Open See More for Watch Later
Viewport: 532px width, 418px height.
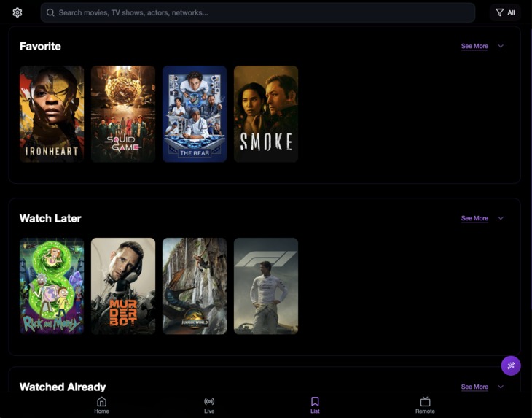pos(474,218)
